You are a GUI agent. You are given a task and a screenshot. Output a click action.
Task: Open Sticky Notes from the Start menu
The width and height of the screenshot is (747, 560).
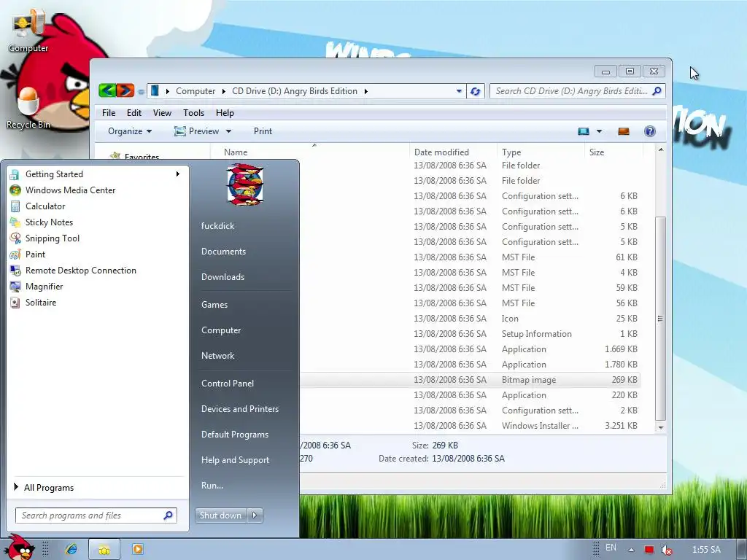[x=96, y=222]
